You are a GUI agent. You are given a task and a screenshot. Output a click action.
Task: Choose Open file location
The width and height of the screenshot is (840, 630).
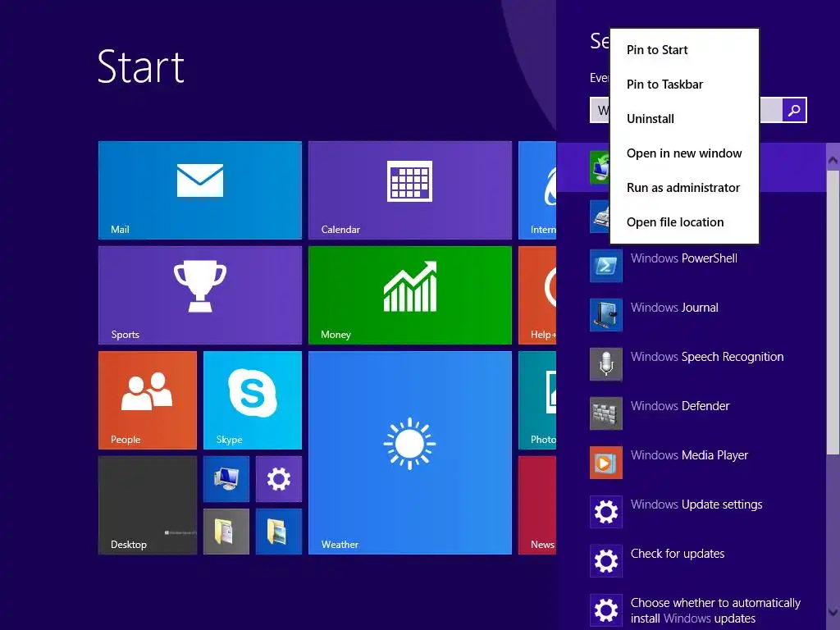(x=685, y=221)
